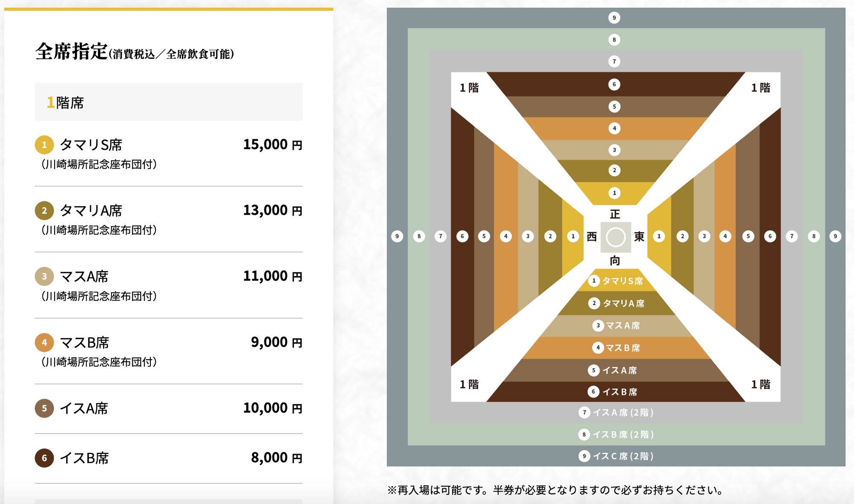Click the tan number 3 Masu A badge
The width and height of the screenshot is (854, 504).
coord(44,277)
